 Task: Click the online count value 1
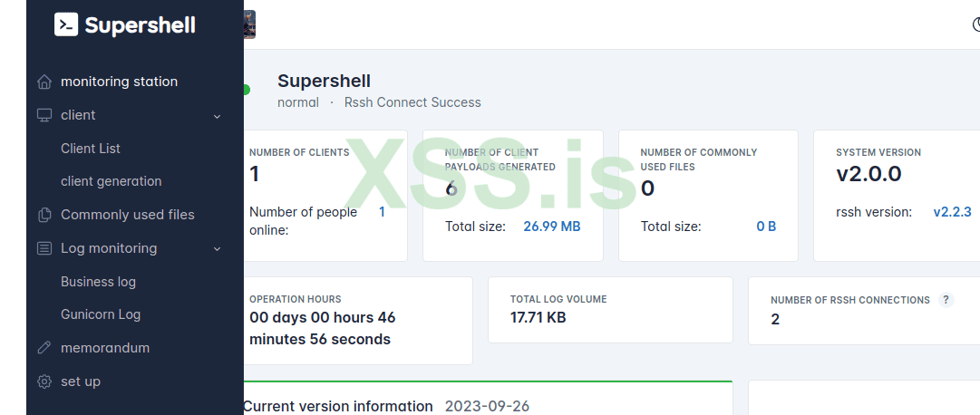tap(382, 212)
